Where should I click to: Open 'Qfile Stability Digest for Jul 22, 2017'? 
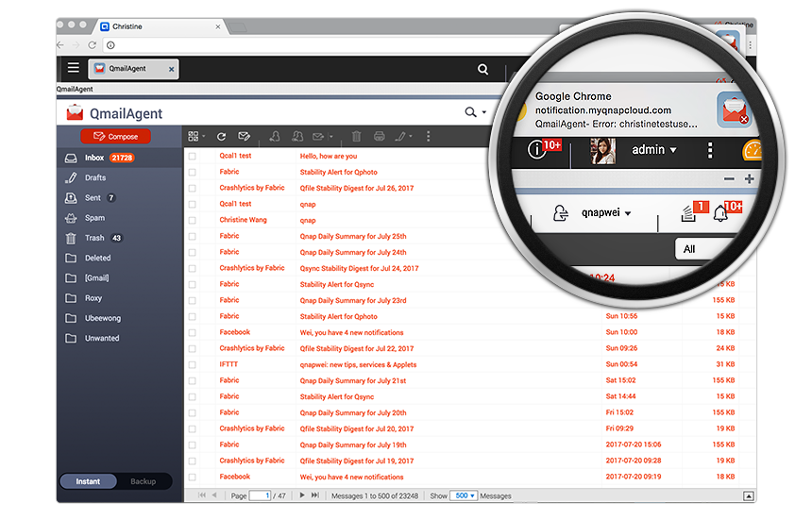click(x=357, y=349)
